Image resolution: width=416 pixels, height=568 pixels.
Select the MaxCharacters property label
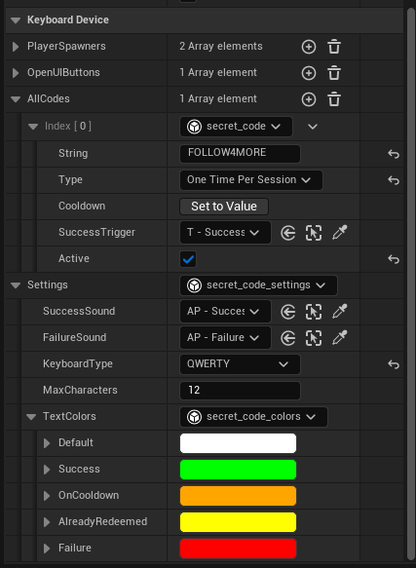[80, 390]
